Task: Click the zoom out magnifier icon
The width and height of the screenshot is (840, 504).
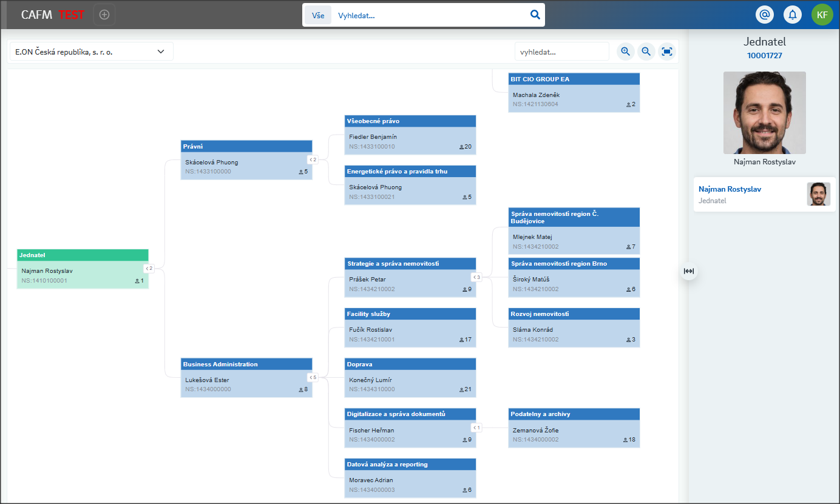Action: tap(646, 52)
